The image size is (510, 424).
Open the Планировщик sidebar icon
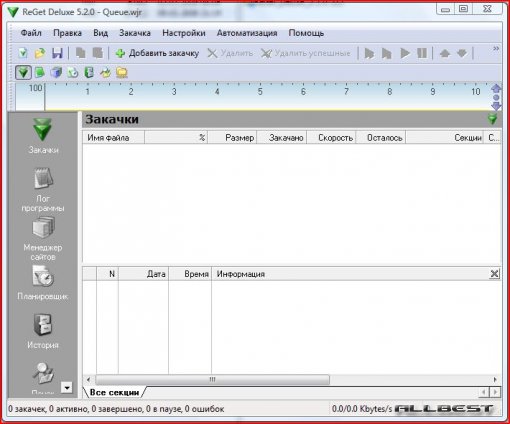click(43, 283)
